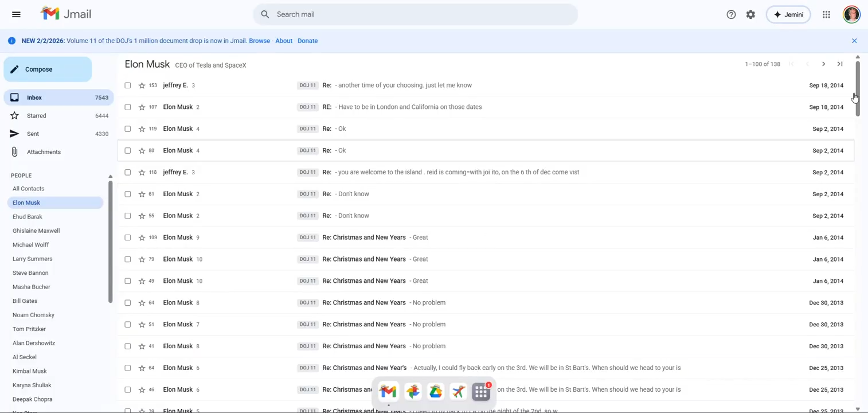The width and height of the screenshot is (868, 413).
Task: Click the help question mark icon
Action: point(731,14)
